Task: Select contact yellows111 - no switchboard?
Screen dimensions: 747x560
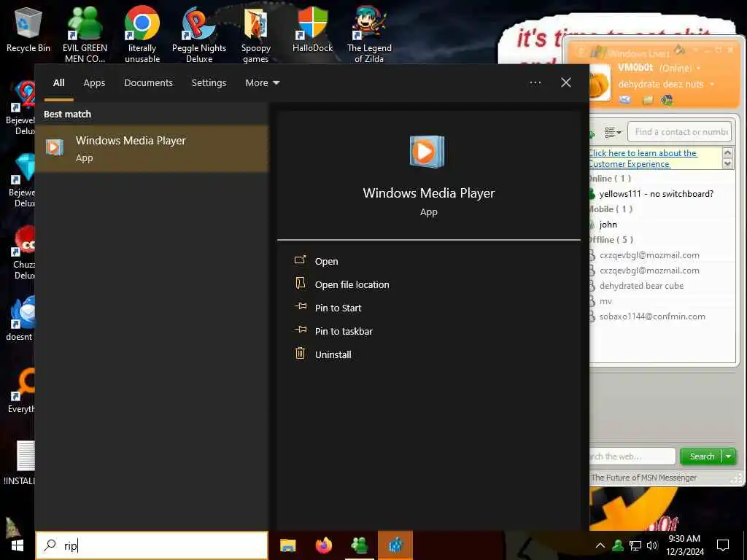Action: click(656, 194)
